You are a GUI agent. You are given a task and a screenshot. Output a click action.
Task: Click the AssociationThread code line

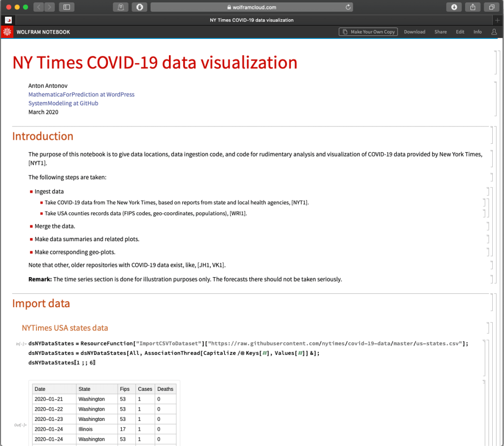[174, 353]
